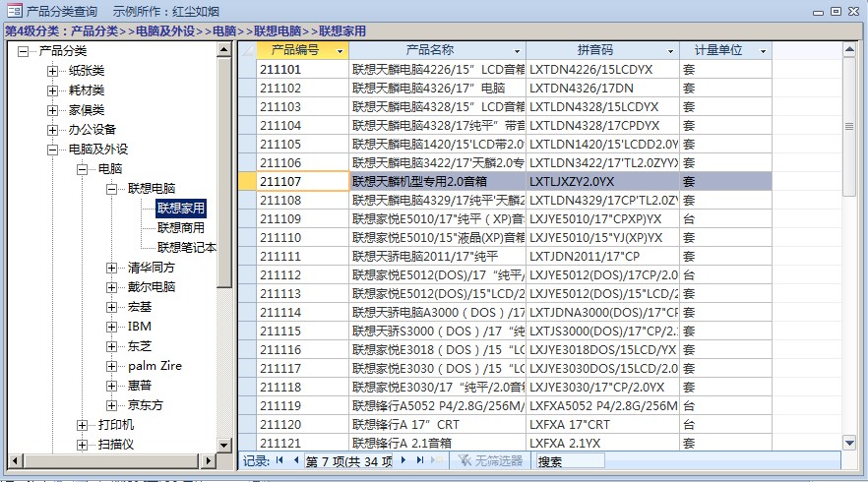Click product code cell 211109

pos(303,219)
